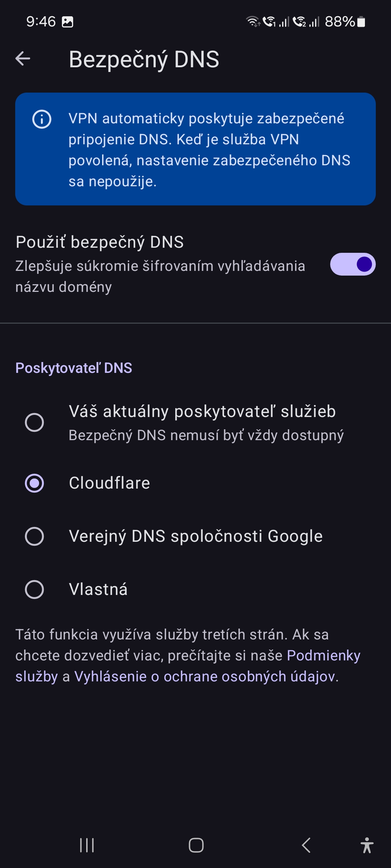Screen dimensions: 391x868
Task: Tap the VPN info banner text
Action: (209, 150)
